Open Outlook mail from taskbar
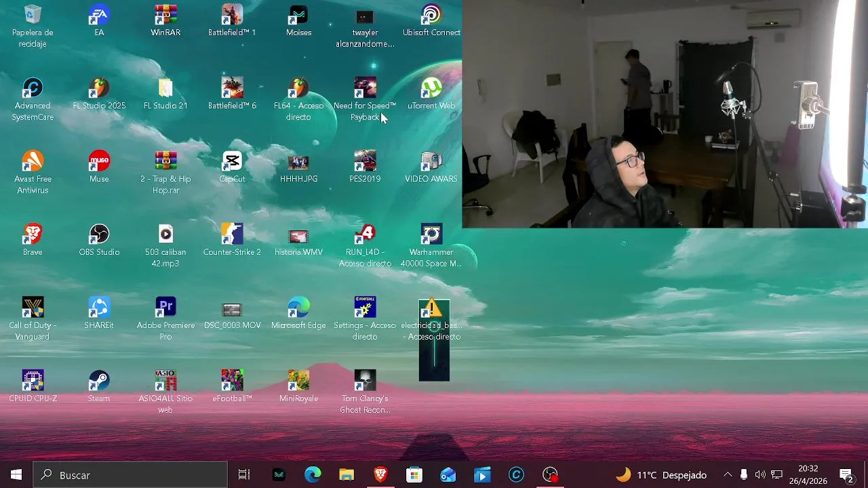 coord(448,475)
